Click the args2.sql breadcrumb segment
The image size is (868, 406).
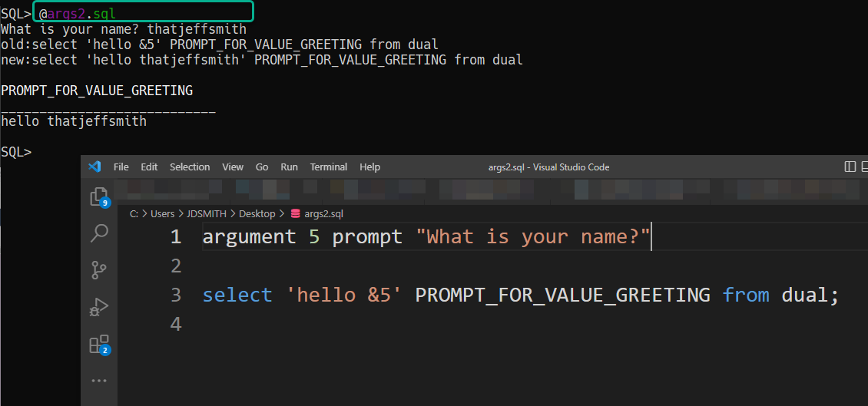coord(324,213)
